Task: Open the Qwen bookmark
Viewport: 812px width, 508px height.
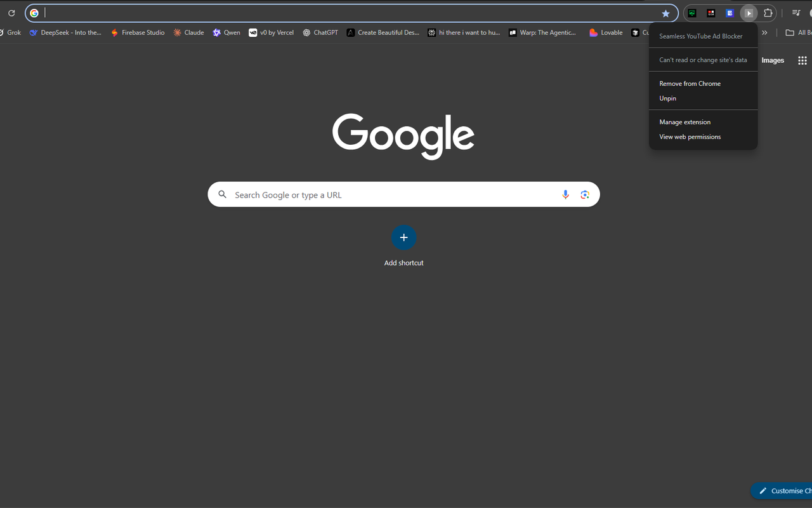Action: 226,32
